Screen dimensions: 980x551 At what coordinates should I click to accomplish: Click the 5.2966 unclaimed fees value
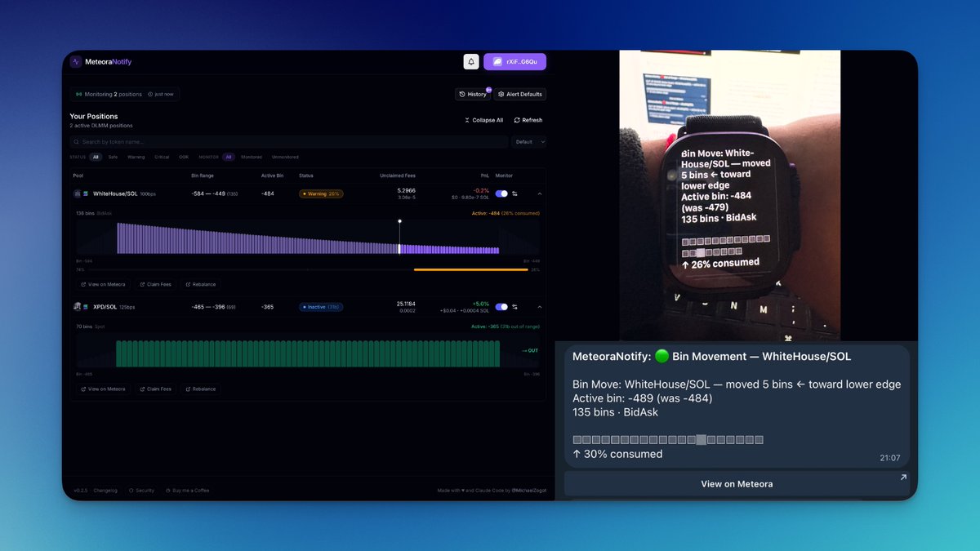407,190
